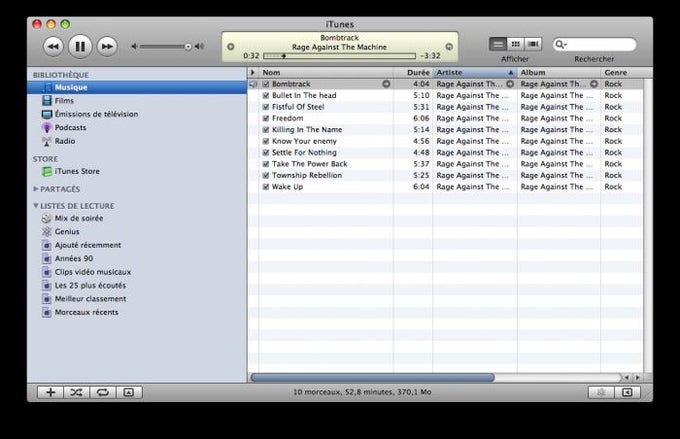Image resolution: width=680 pixels, height=439 pixels.
Task: Uncheck the Wake Up checkbox
Action: (x=266, y=187)
